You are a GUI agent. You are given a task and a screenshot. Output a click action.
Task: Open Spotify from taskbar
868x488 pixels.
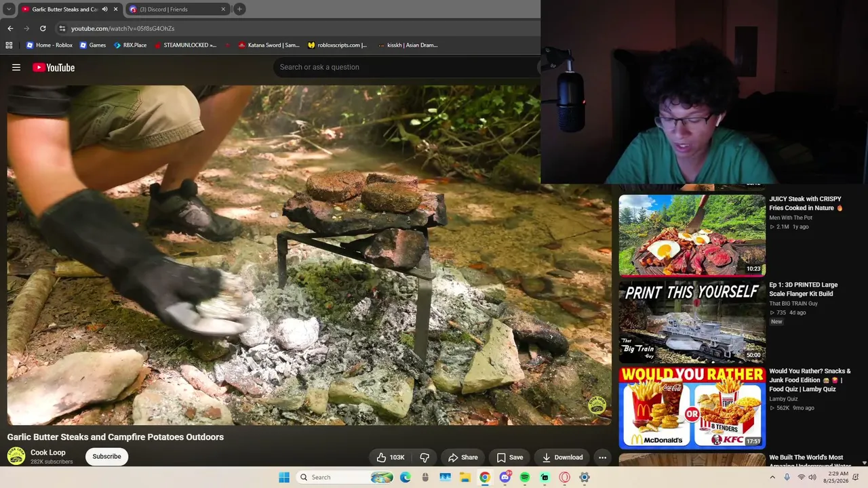pos(525,477)
